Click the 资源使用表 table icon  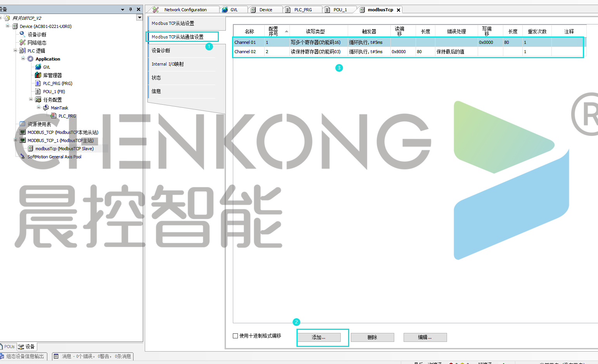click(x=23, y=124)
